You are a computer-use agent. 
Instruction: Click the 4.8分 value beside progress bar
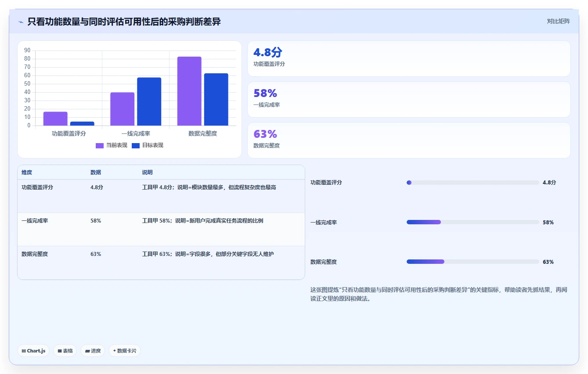pos(549,183)
